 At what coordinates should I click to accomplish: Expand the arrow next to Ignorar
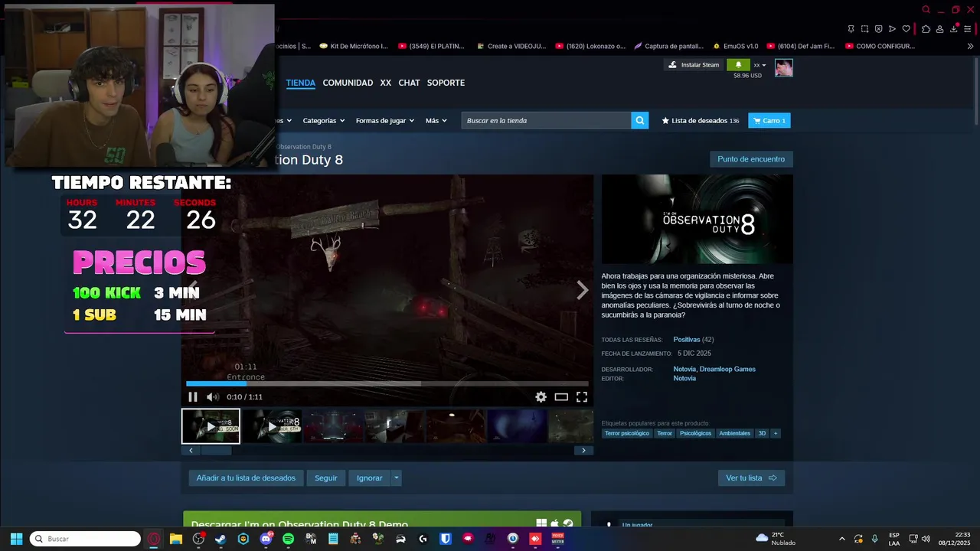click(x=396, y=478)
